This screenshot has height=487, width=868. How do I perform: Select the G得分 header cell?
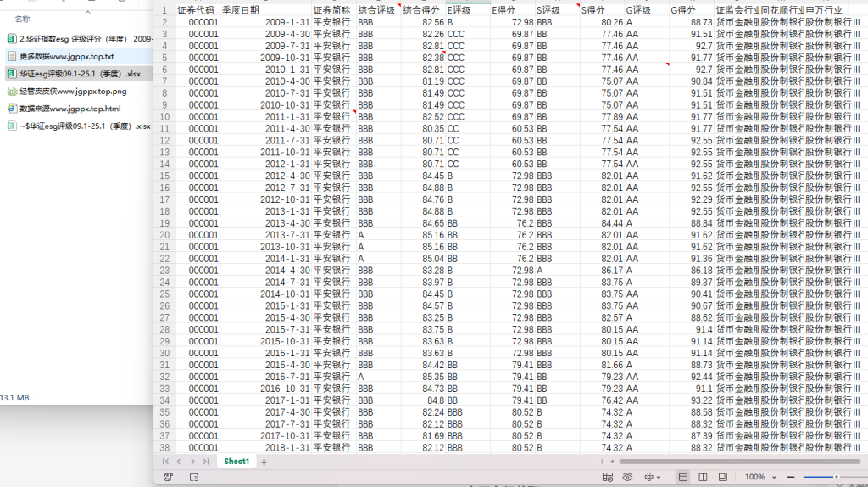click(692, 10)
